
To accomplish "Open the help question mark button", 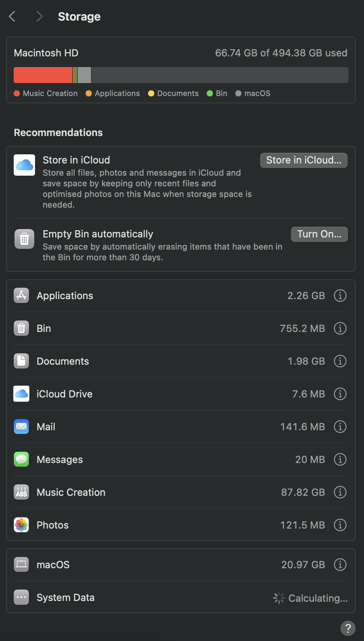I will 348,628.
